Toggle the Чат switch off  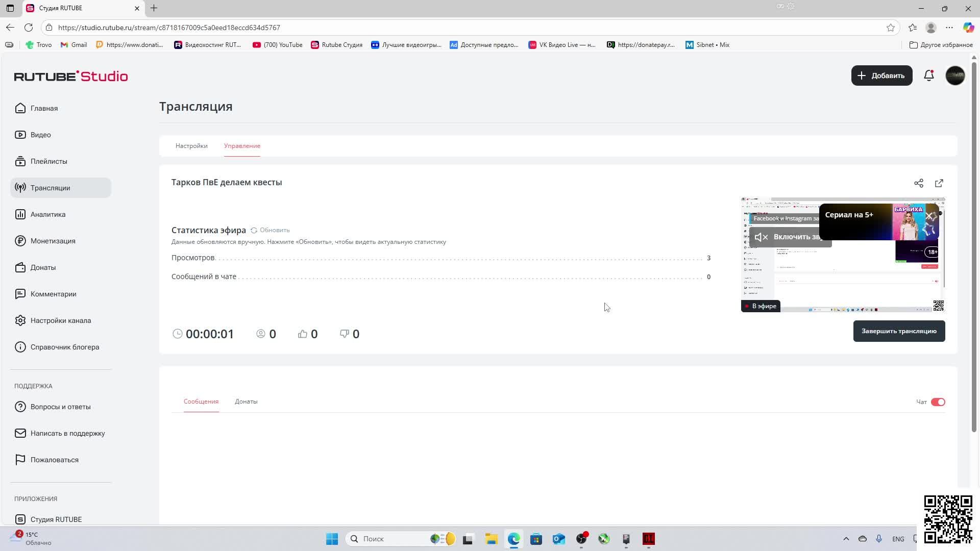point(938,402)
